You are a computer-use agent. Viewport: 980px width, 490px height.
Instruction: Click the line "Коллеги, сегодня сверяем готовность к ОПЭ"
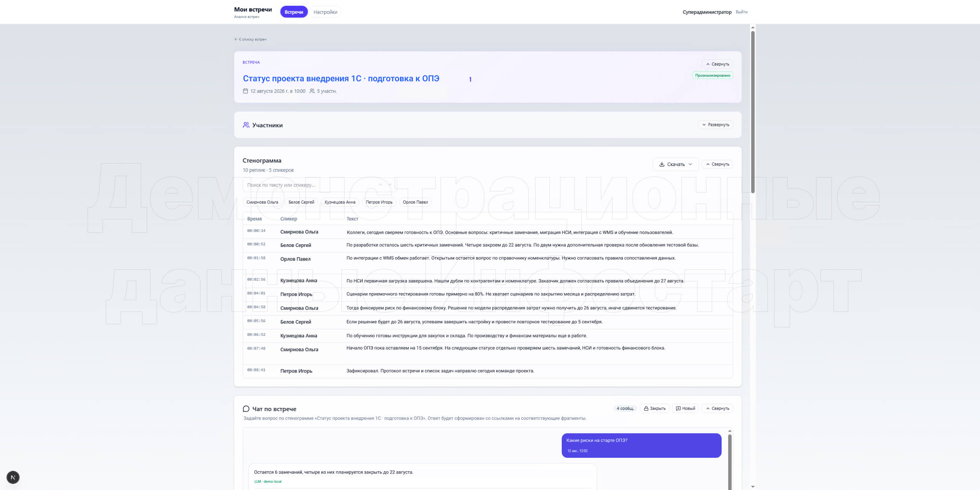510,232
